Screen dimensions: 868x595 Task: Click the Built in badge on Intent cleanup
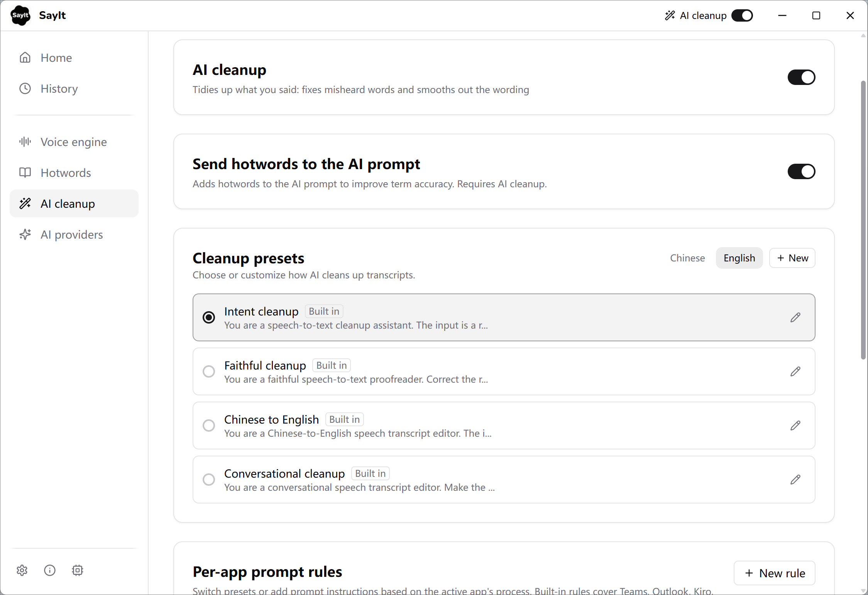click(324, 311)
